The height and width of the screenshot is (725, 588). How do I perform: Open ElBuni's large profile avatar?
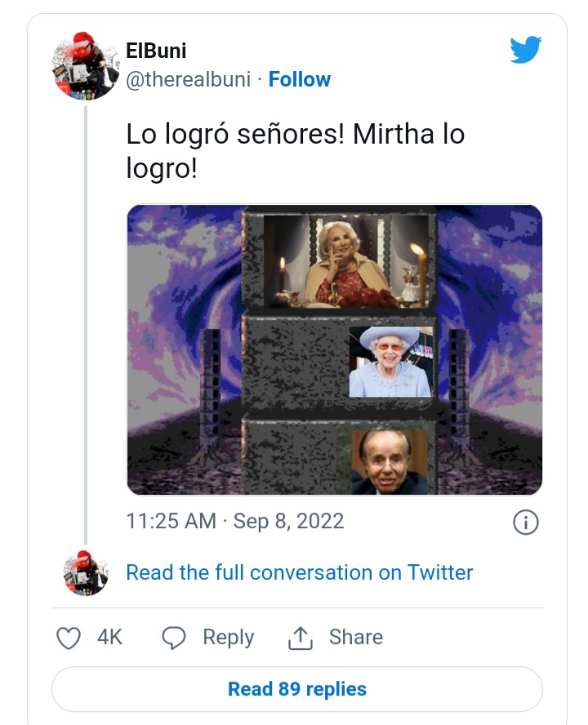pos(87,65)
